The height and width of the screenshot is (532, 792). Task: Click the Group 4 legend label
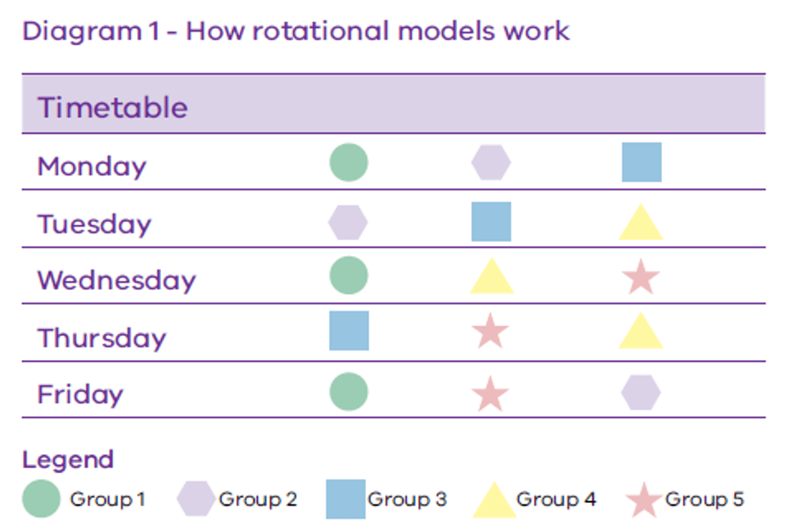(x=556, y=499)
